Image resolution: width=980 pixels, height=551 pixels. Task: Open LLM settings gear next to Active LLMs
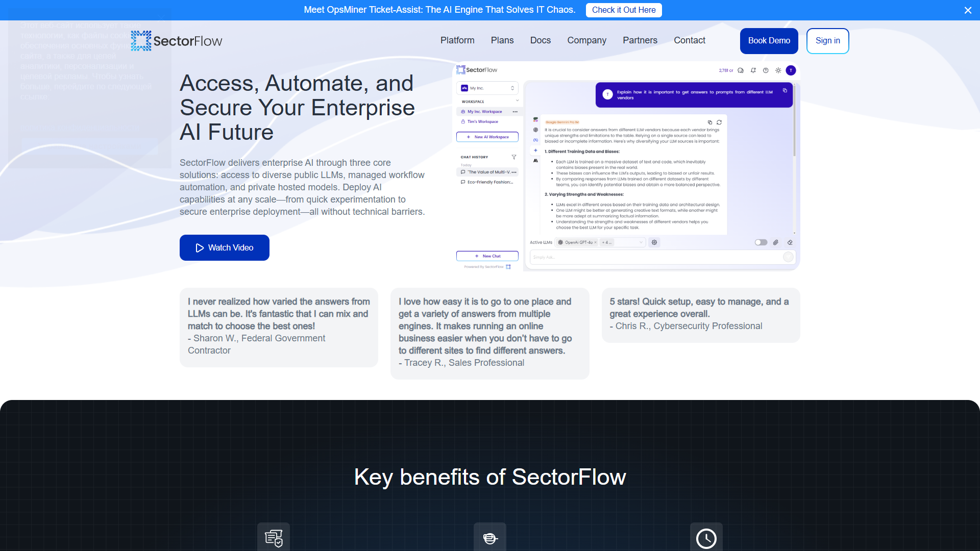coord(654,242)
